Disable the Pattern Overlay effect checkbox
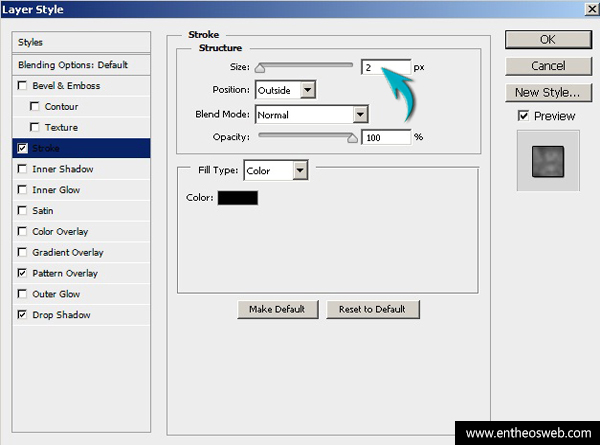This screenshot has height=445, width=600. (23, 273)
